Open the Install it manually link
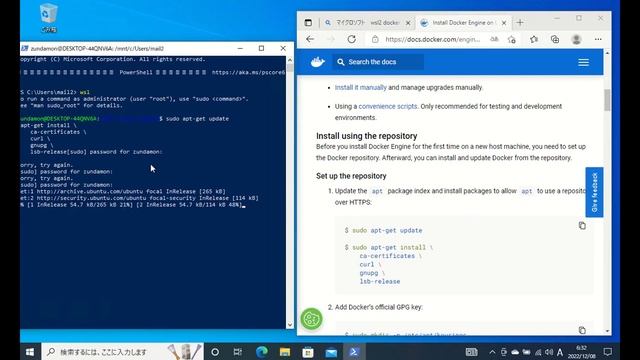 tap(360, 87)
